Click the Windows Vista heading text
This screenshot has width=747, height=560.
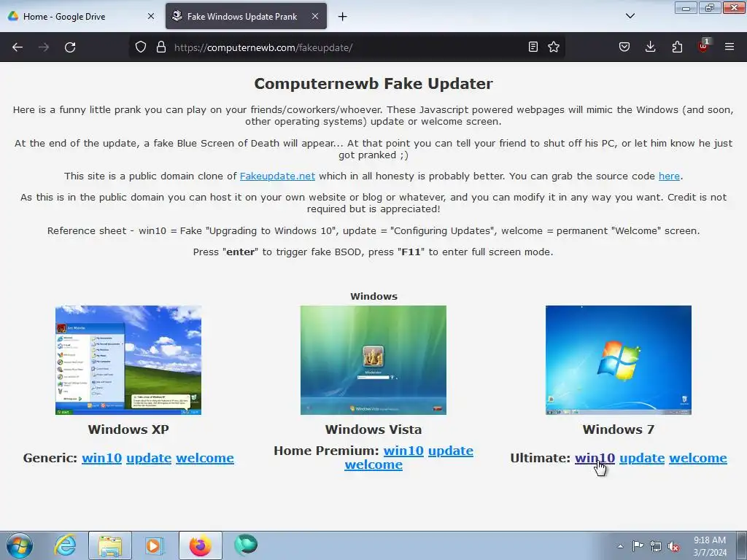point(373,429)
